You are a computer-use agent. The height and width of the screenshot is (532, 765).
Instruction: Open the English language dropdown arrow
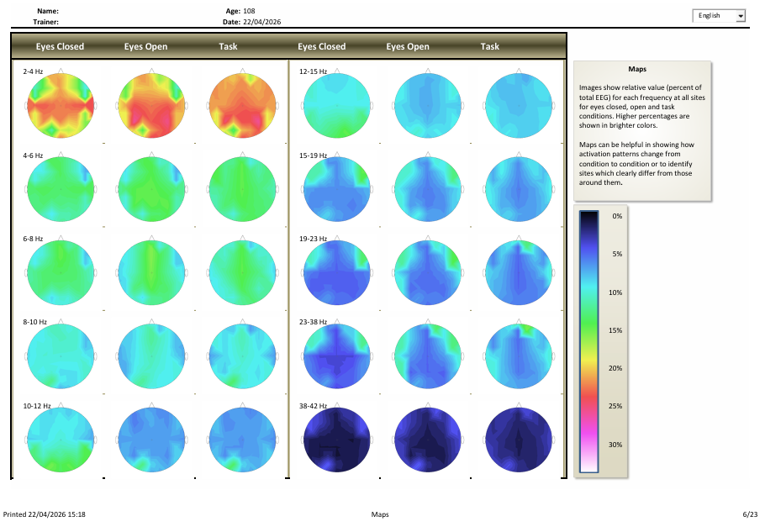click(x=740, y=16)
